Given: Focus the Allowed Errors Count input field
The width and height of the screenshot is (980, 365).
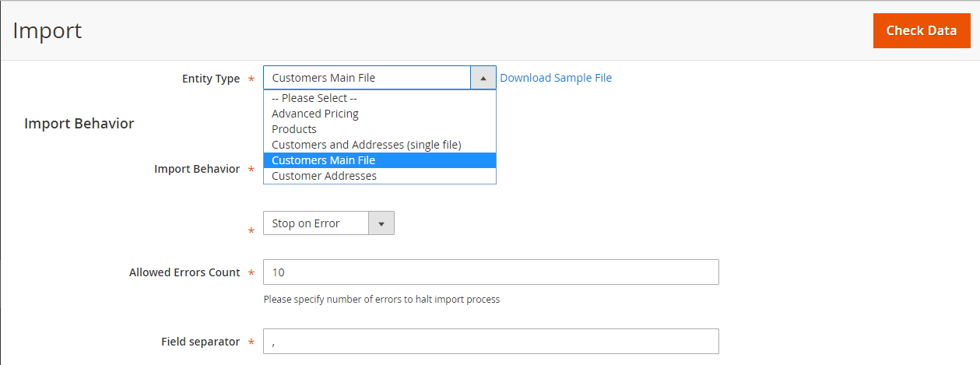Looking at the screenshot, I should (x=490, y=272).
